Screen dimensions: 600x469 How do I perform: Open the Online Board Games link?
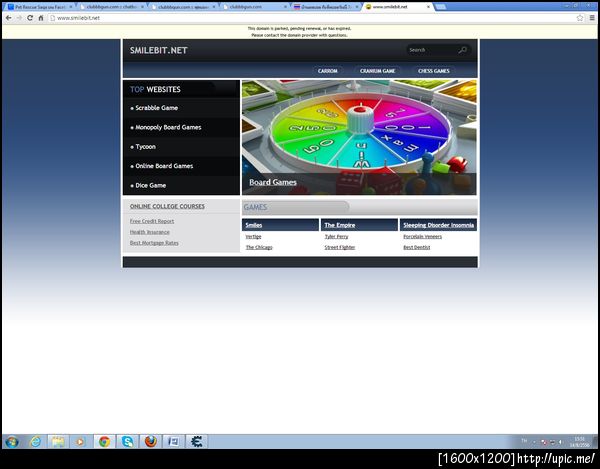164,166
